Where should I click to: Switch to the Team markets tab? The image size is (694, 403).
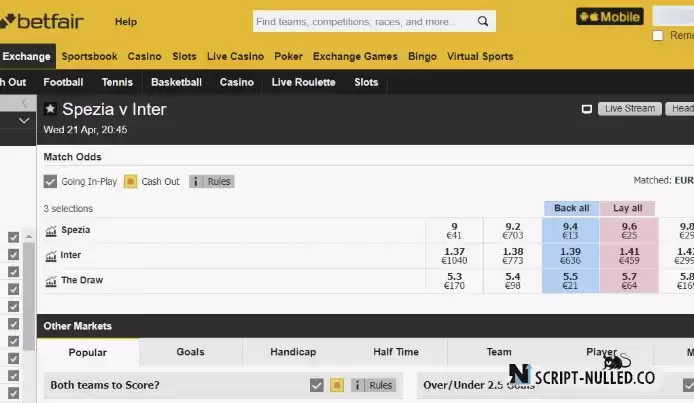click(x=499, y=352)
